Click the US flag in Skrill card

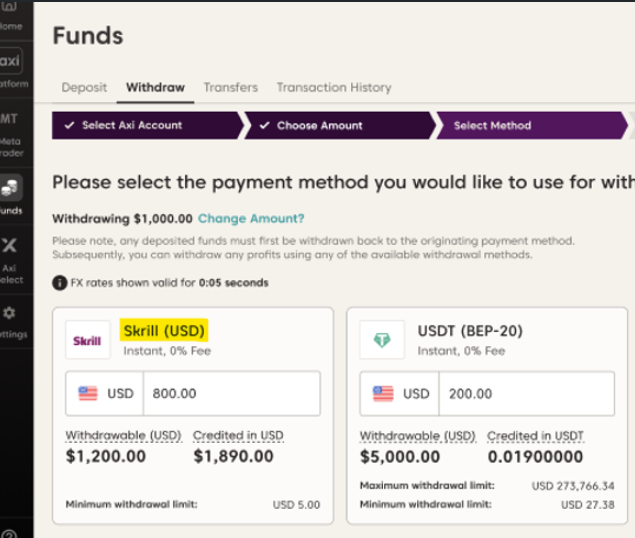(88, 394)
